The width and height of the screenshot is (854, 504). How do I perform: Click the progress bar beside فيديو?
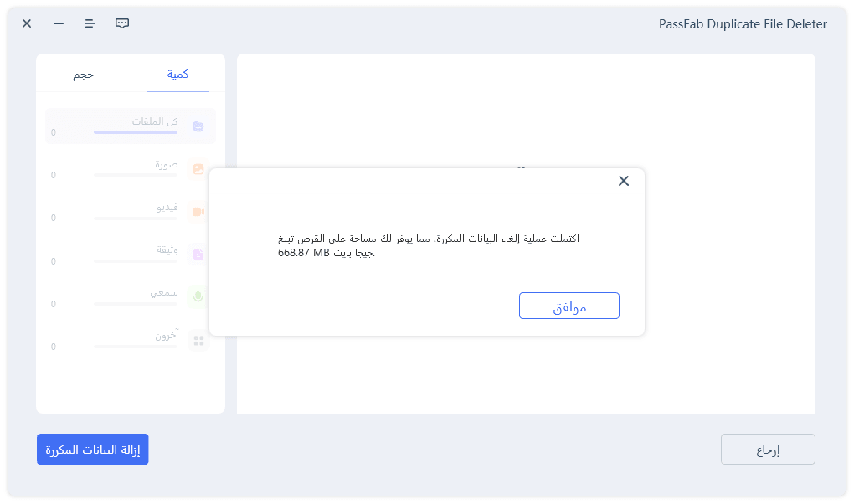click(134, 217)
